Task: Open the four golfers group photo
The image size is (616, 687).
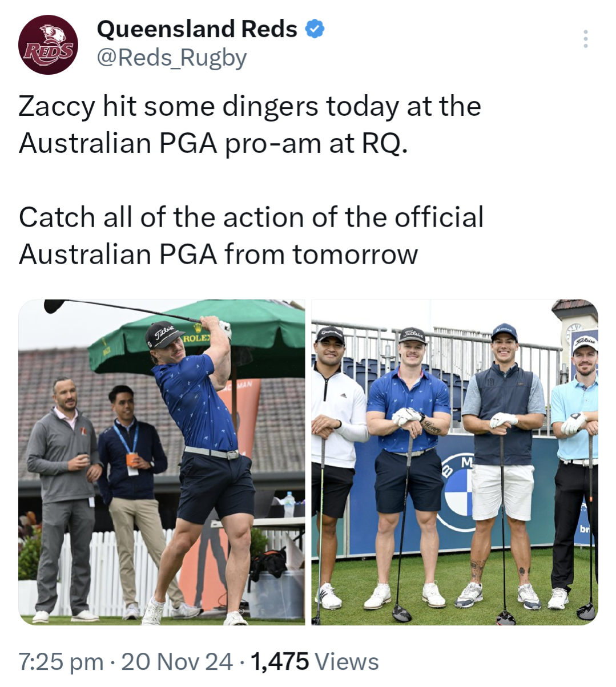Action: (454, 462)
